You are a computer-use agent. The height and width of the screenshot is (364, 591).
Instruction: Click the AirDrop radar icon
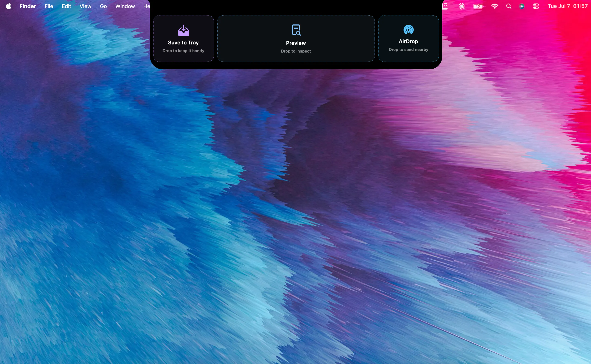pyautogui.click(x=409, y=30)
